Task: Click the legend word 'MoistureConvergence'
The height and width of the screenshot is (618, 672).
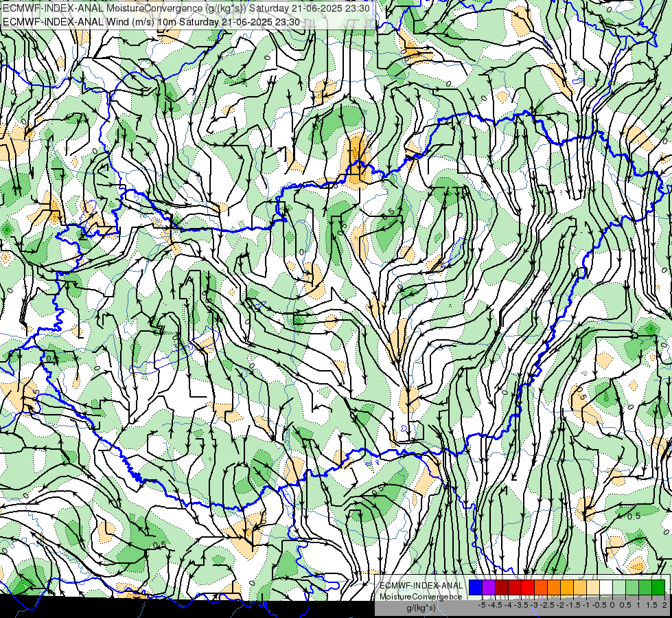Action: click(x=421, y=597)
